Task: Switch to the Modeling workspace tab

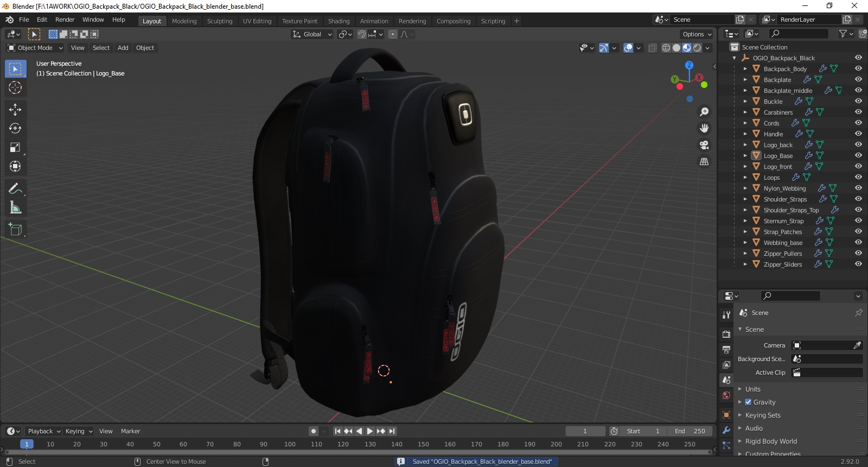Action: tap(184, 21)
